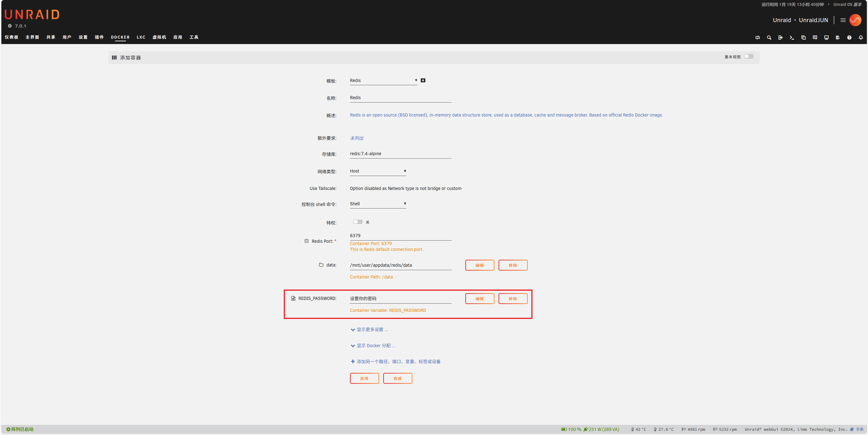Collapse the Redis Port entry icon
Image resolution: width=868 pixels, height=435 pixels.
306,241
